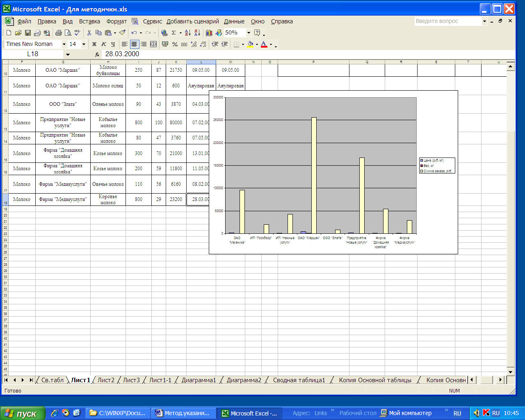Open the AutoSum functions dropdown arrow
This screenshot has height=420, width=525.
coord(180,33)
